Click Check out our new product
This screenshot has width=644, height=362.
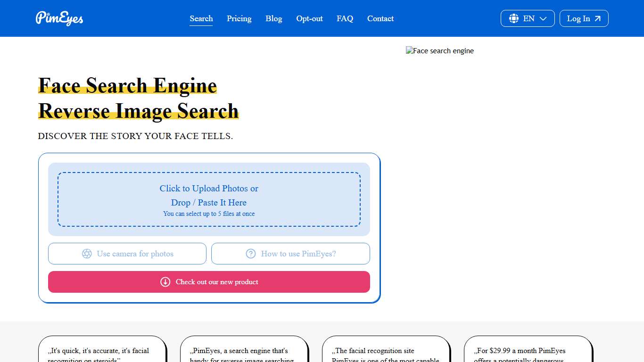click(209, 281)
